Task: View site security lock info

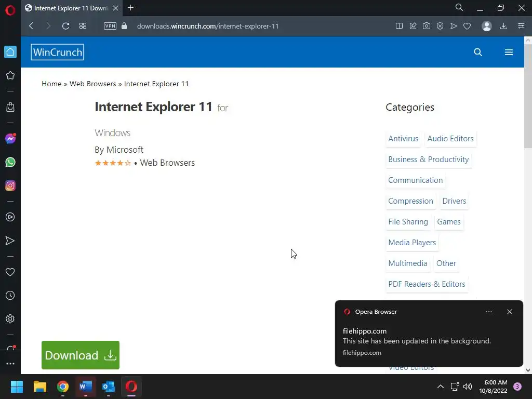Action: pos(124,26)
